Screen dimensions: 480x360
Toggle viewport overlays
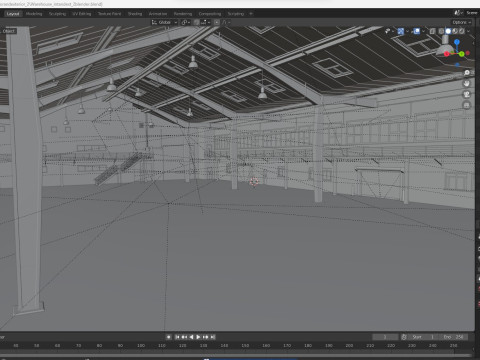[x=417, y=31]
